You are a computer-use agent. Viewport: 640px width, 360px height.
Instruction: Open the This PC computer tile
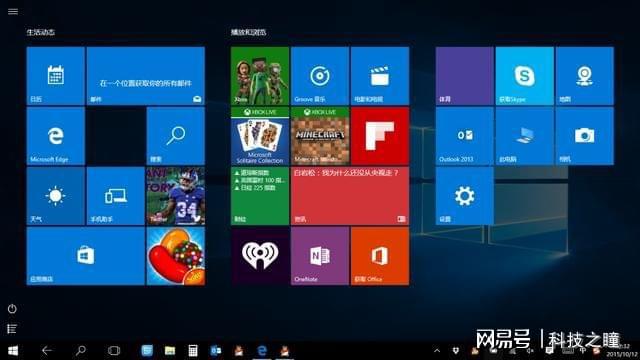(524, 136)
